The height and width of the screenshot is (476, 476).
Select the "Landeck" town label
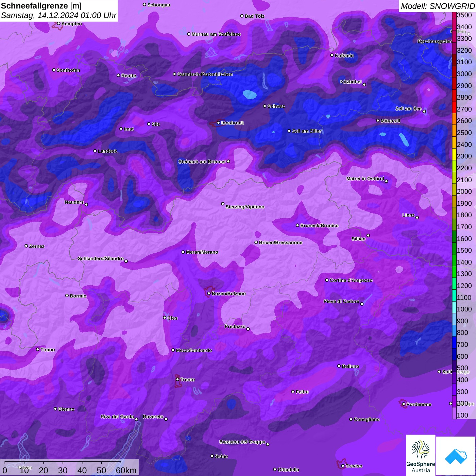pos(107,151)
